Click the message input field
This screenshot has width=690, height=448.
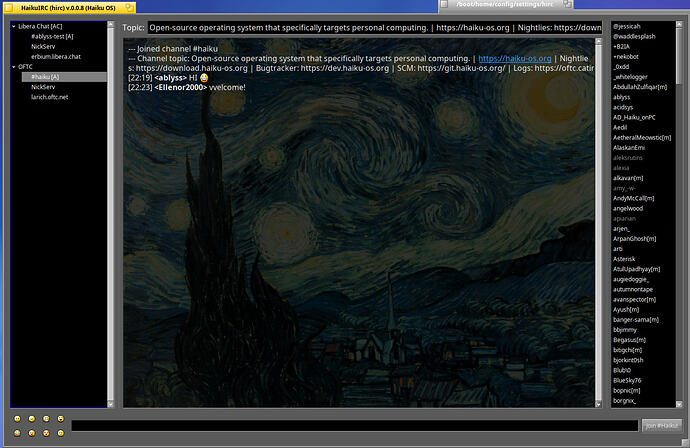click(x=355, y=426)
